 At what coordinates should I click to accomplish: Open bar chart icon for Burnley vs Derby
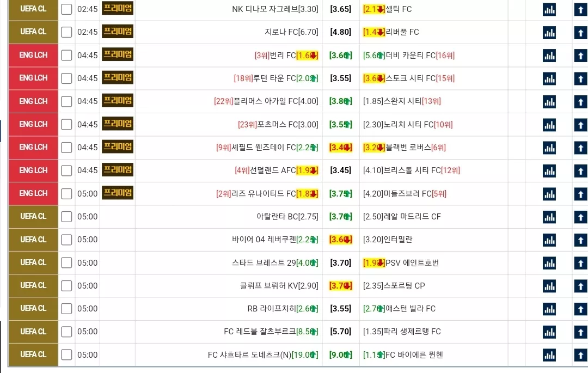[549, 56]
